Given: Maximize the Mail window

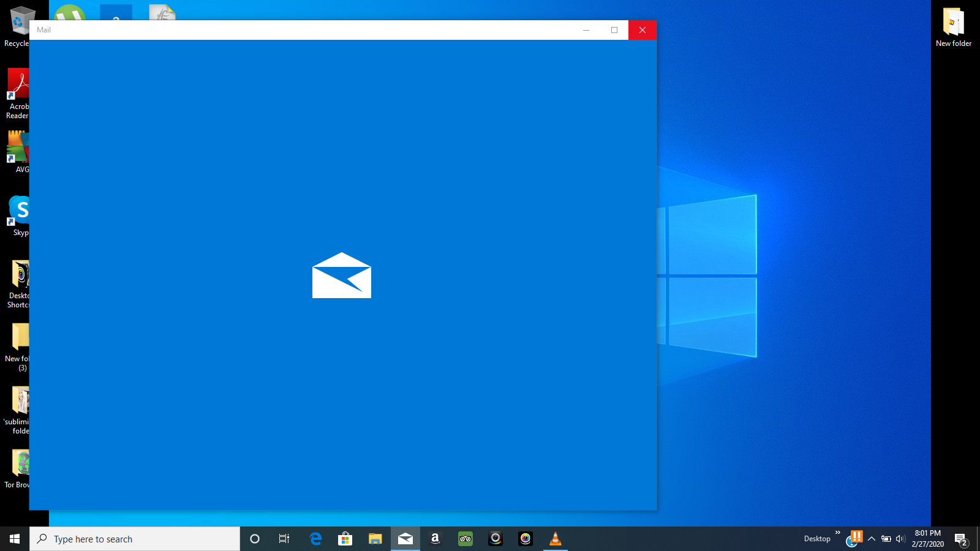Looking at the screenshot, I should coord(614,30).
